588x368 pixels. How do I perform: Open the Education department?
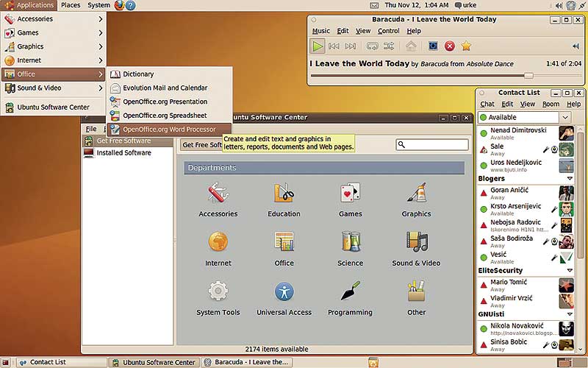coord(284,199)
